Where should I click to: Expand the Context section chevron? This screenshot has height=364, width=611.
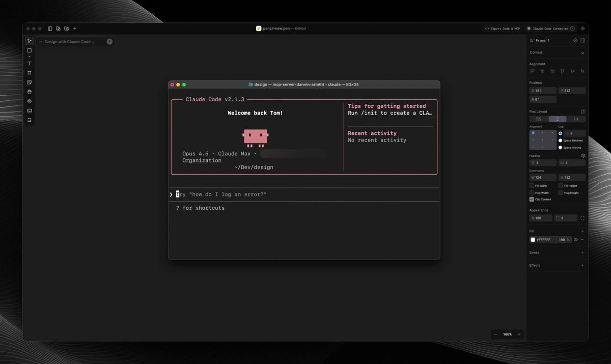pos(582,53)
